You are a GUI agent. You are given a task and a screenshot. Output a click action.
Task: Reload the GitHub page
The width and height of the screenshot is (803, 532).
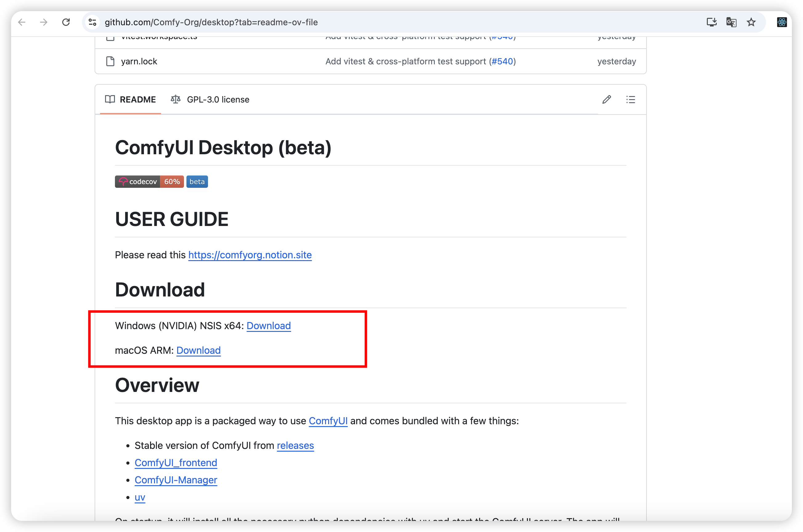66,22
